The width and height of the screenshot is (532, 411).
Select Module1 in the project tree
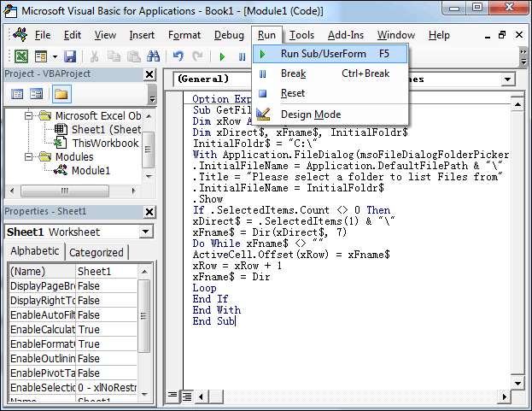pos(91,170)
